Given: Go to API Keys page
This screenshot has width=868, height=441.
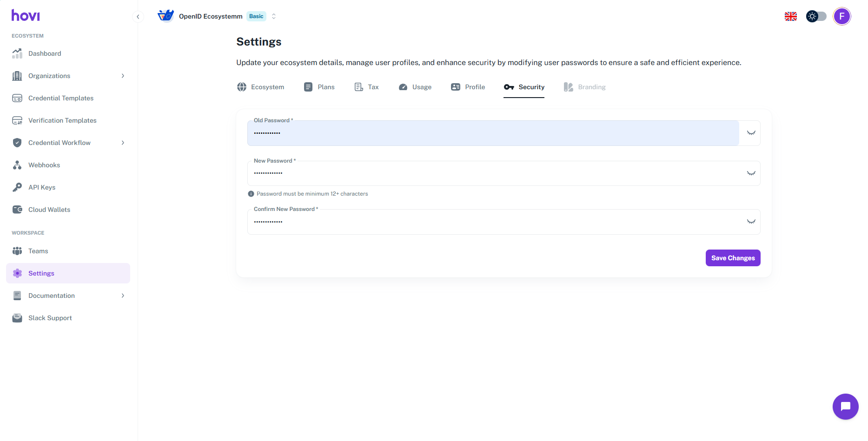Looking at the screenshot, I should coord(41,187).
